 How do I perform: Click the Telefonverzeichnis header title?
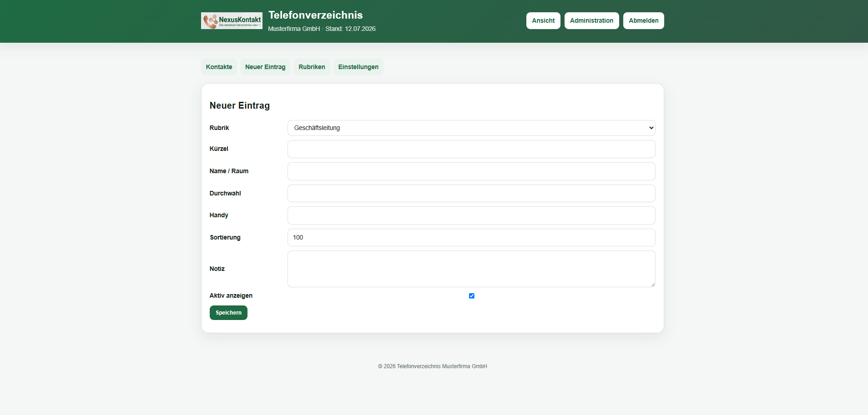point(315,15)
